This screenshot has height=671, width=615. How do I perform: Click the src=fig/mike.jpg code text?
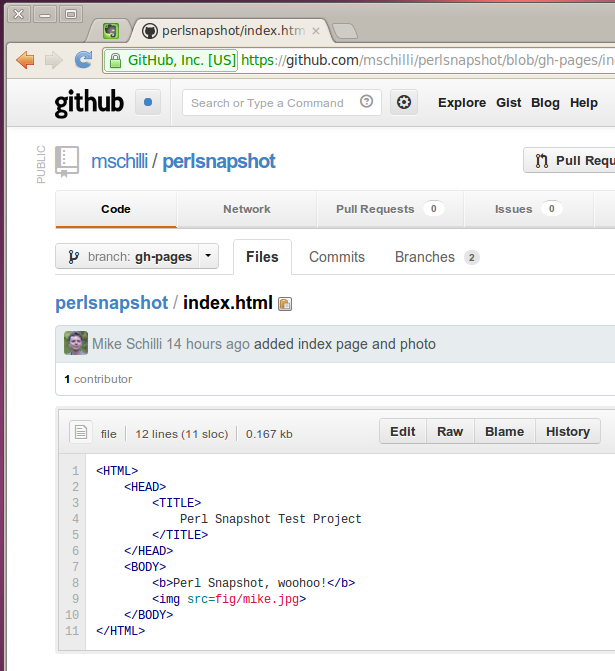tap(243, 599)
